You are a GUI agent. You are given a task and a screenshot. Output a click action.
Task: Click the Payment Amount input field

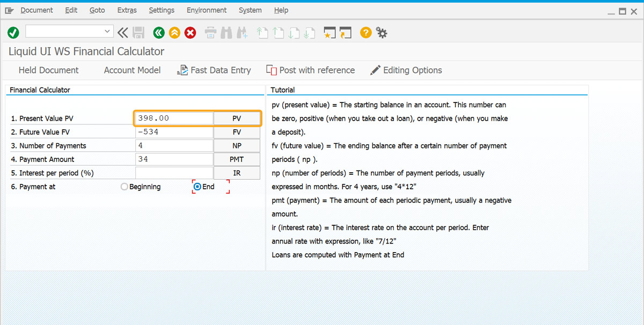click(174, 159)
